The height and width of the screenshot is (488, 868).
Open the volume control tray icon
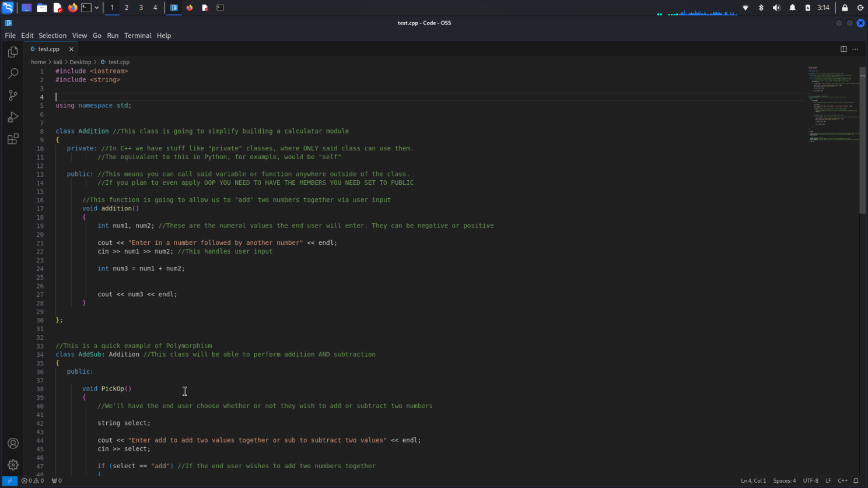(x=776, y=8)
